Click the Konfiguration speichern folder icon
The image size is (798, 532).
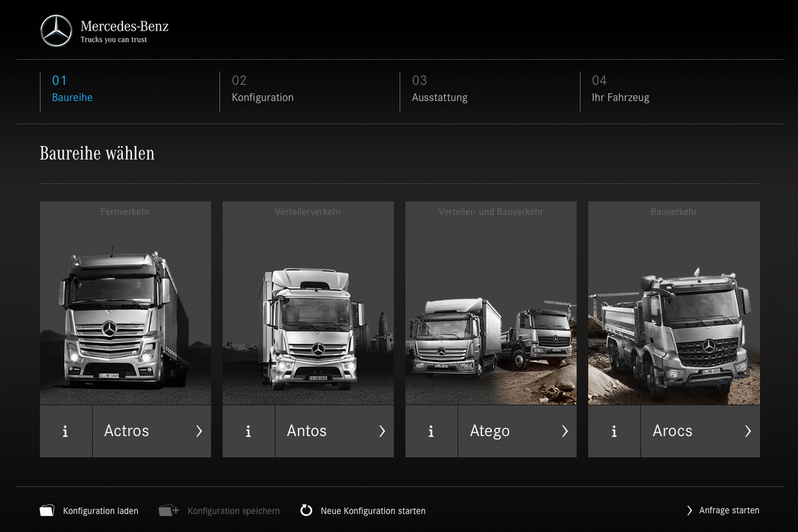pos(168,511)
